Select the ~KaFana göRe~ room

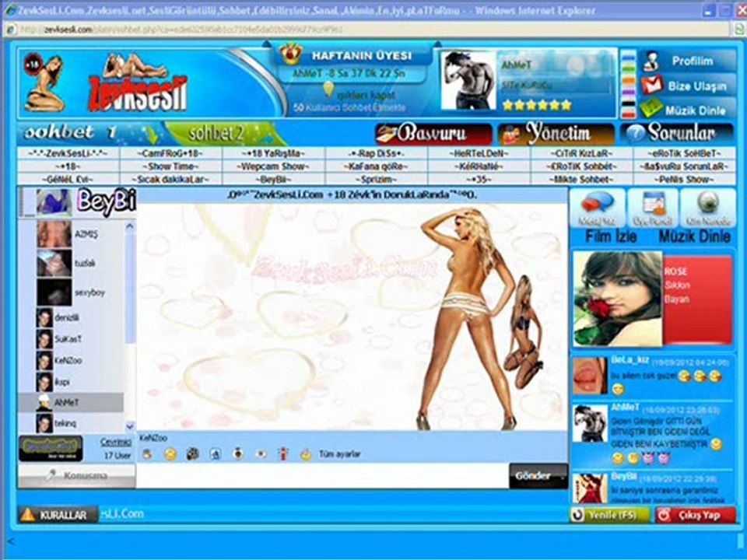(x=377, y=166)
